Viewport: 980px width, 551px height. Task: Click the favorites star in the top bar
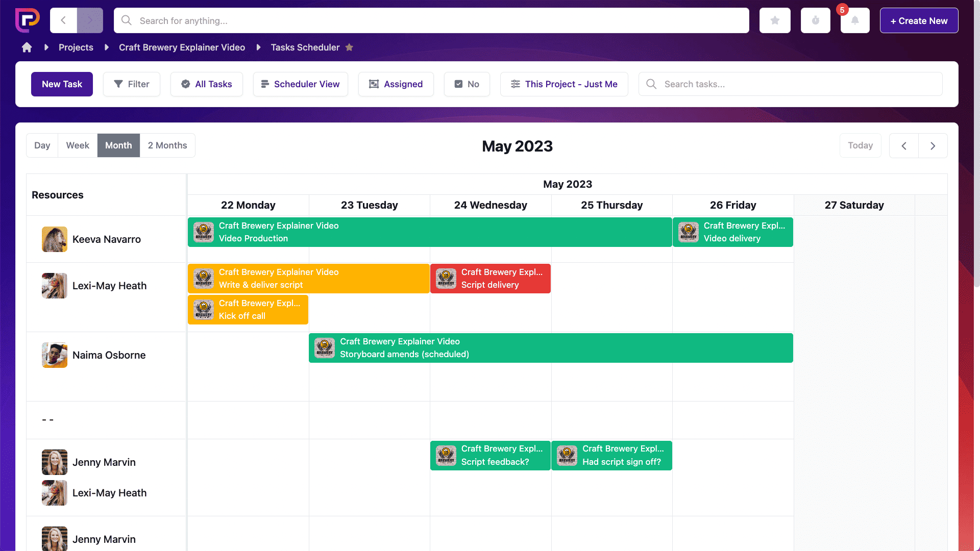(x=775, y=20)
